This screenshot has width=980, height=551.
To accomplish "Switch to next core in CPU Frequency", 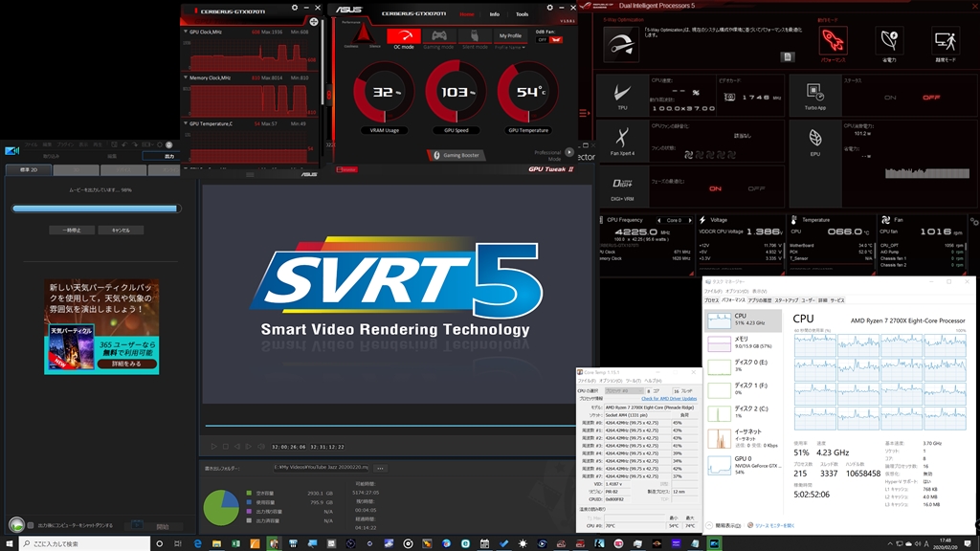I will click(690, 221).
